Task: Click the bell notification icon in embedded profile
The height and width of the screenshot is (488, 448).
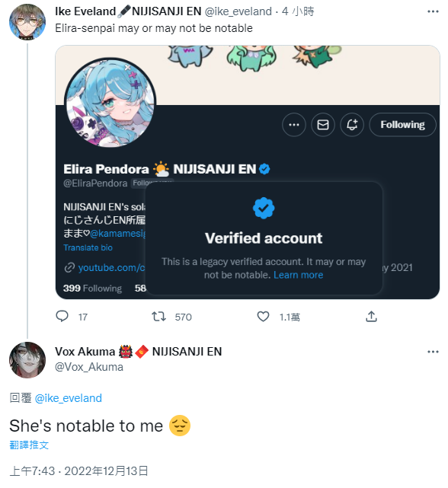Action: [x=352, y=125]
